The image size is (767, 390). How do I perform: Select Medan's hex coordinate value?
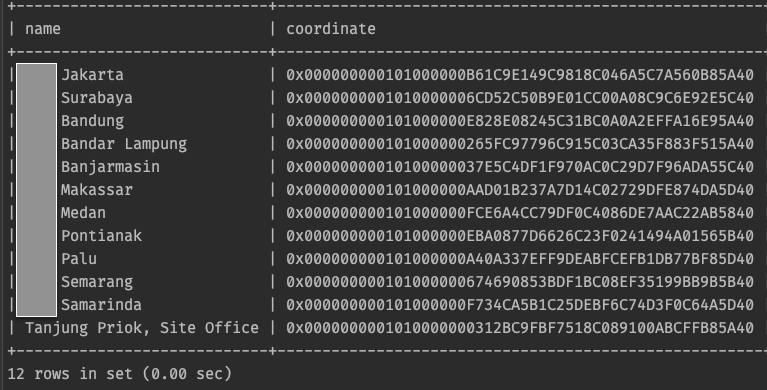(519, 213)
